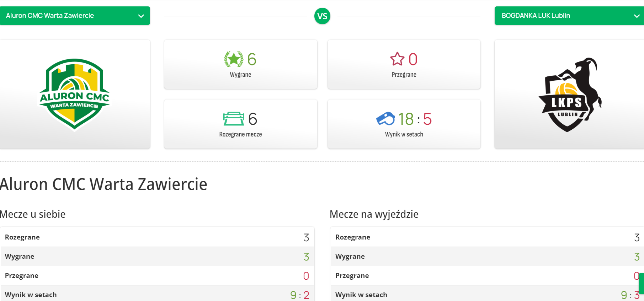Click the 18:5 set score value
Viewport: 644px width, 301px height.
coord(415,119)
